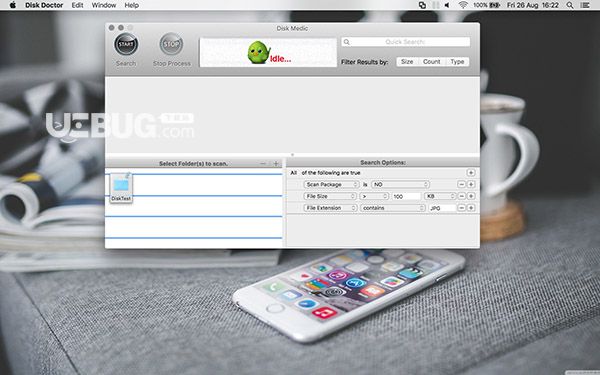Viewport: 600px width, 375px height.
Task: Click the green bird Idle status image
Action: click(x=268, y=52)
